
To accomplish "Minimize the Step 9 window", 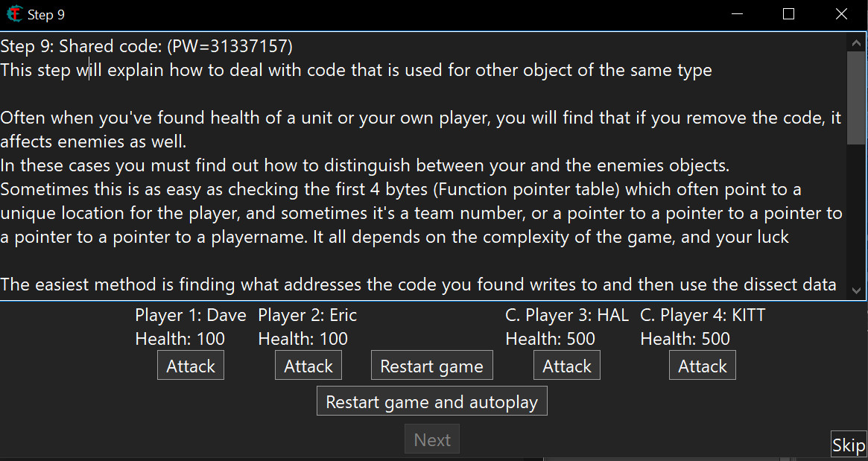I will pyautogui.click(x=737, y=14).
